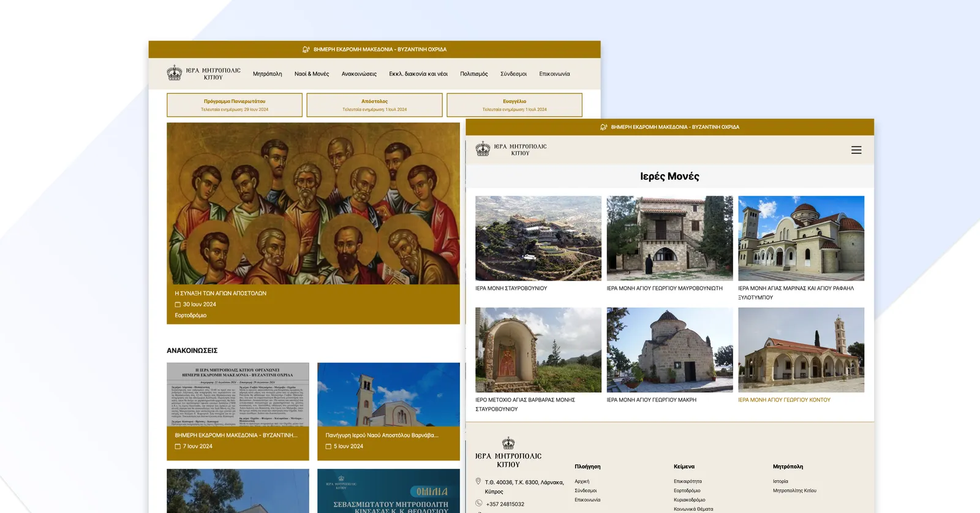Open the Επικοινωνία menu item
This screenshot has width=980, height=513.
pos(554,74)
